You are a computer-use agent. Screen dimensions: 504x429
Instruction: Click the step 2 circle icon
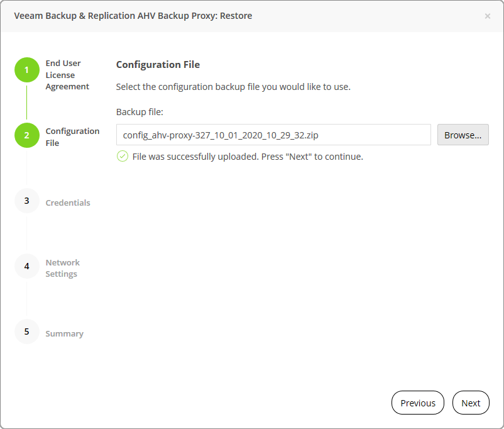(26, 135)
